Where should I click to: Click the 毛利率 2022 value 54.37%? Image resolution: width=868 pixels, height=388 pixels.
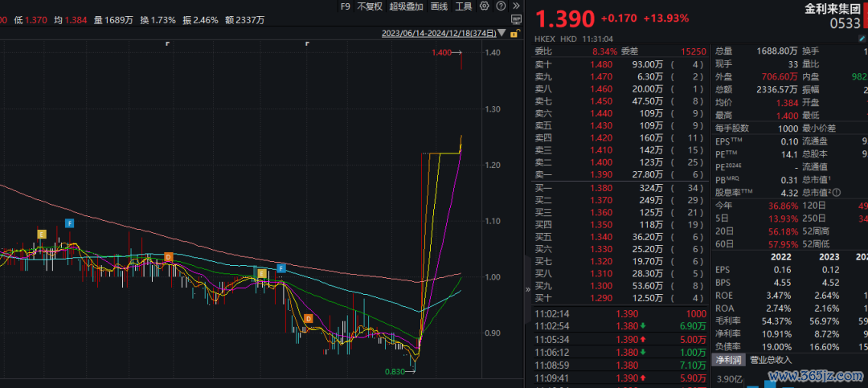(x=776, y=321)
